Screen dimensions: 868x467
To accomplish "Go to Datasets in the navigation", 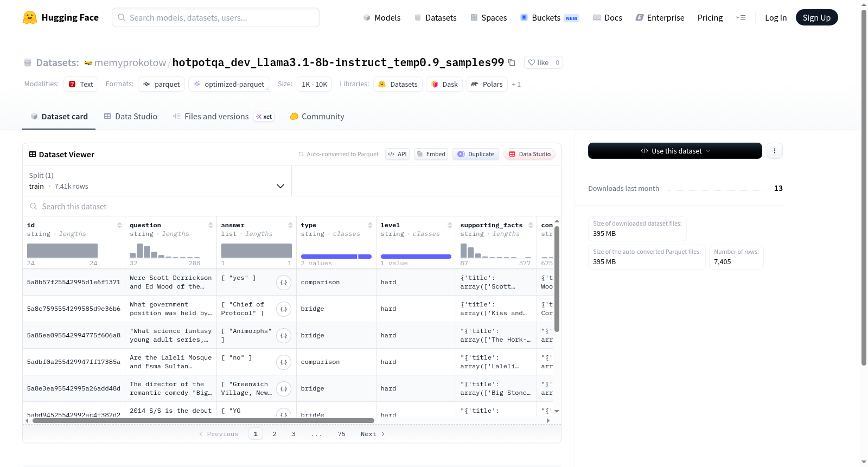I will (436, 17).
